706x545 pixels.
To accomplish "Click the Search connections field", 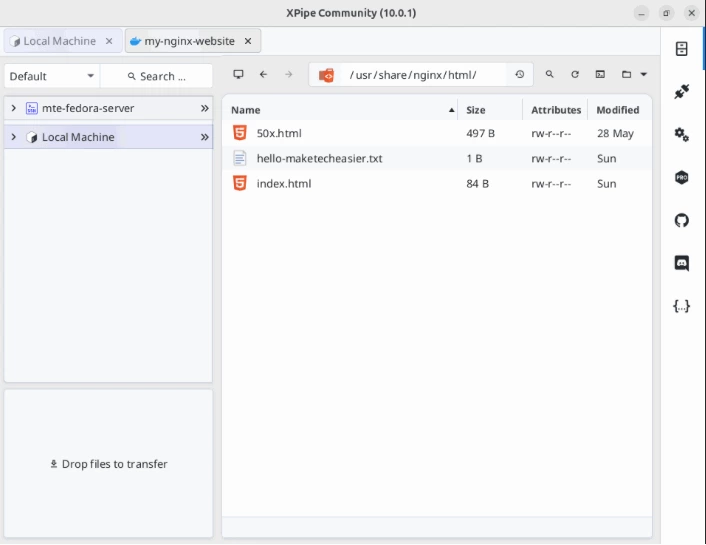I will tap(156, 76).
